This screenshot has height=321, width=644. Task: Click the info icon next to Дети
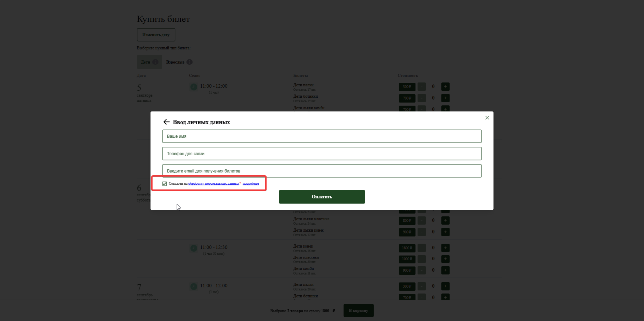click(x=155, y=62)
